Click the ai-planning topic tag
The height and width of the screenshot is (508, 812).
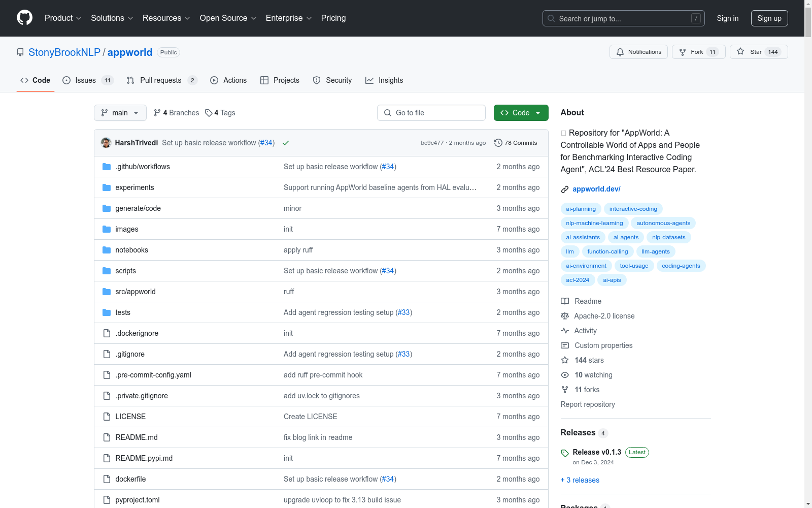[581, 209]
